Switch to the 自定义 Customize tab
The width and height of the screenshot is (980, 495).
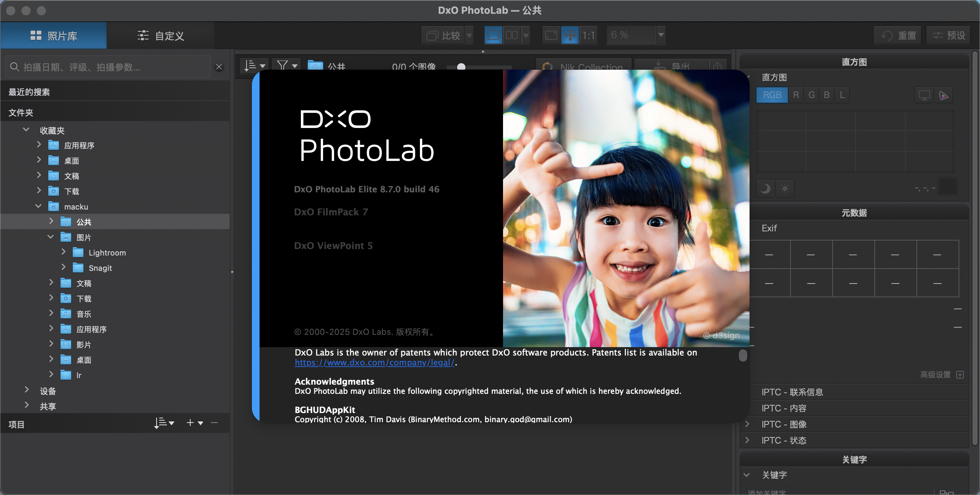[161, 36]
